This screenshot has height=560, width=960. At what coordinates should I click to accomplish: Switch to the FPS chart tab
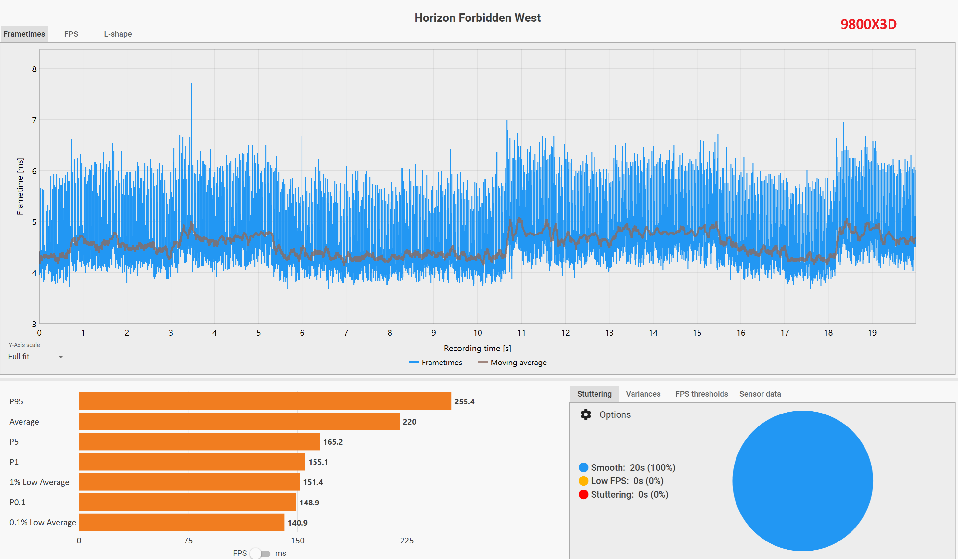71,34
